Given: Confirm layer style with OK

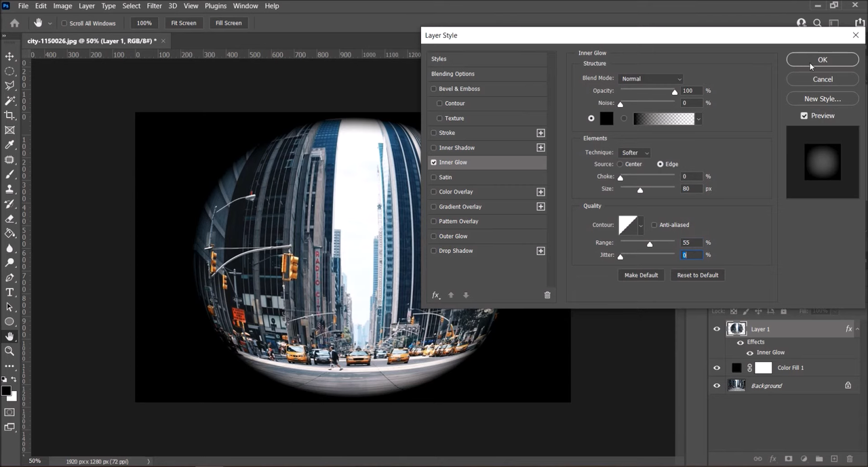Looking at the screenshot, I should (x=823, y=60).
